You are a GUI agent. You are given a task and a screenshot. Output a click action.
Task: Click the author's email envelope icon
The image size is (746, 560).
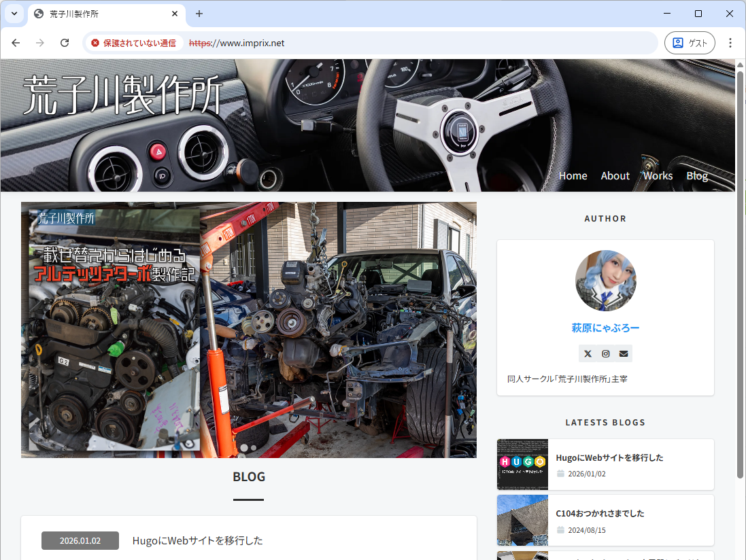click(x=624, y=353)
